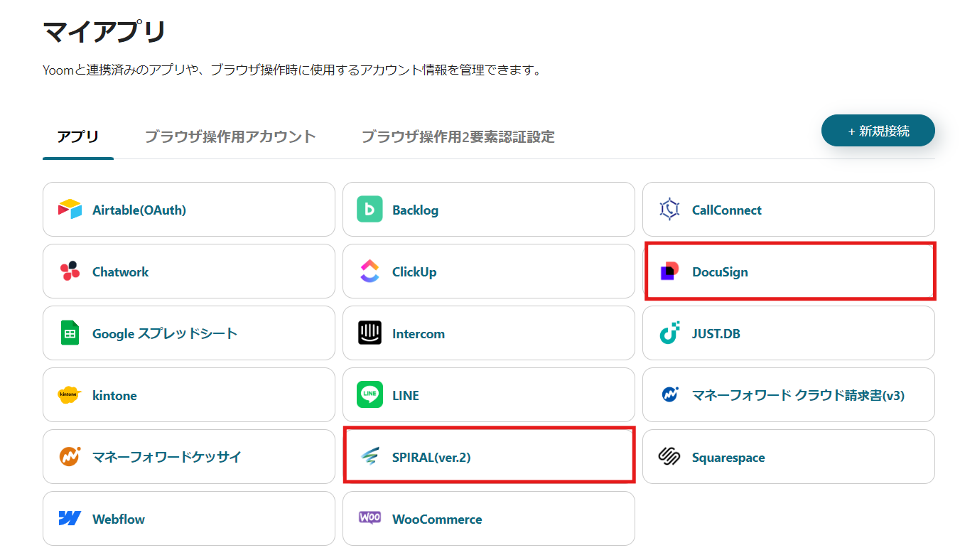
Task: Switch to ブラウザ操作用アカウント tab
Action: pos(230,137)
